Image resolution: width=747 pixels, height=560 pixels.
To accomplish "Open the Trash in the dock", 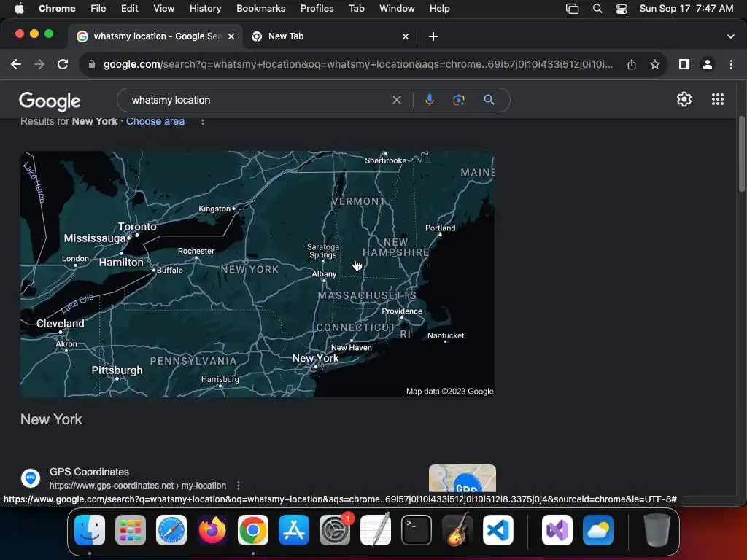I will [x=657, y=530].
